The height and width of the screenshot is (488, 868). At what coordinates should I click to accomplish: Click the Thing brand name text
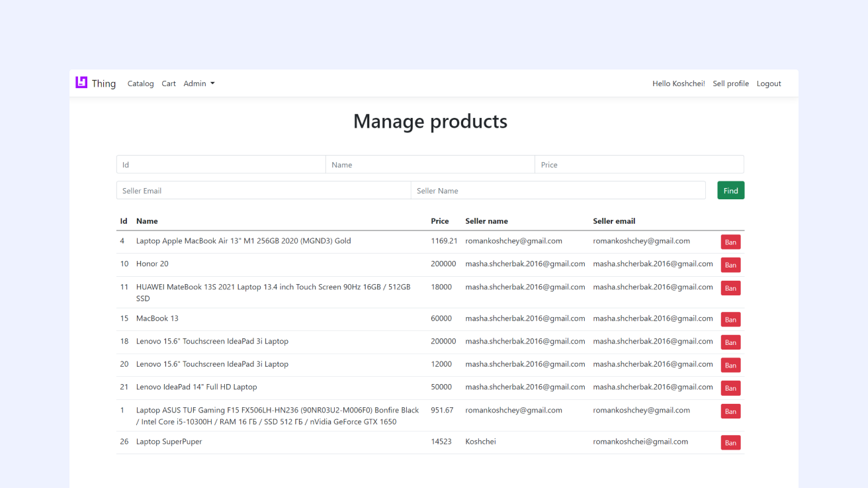tap(104, 83)
